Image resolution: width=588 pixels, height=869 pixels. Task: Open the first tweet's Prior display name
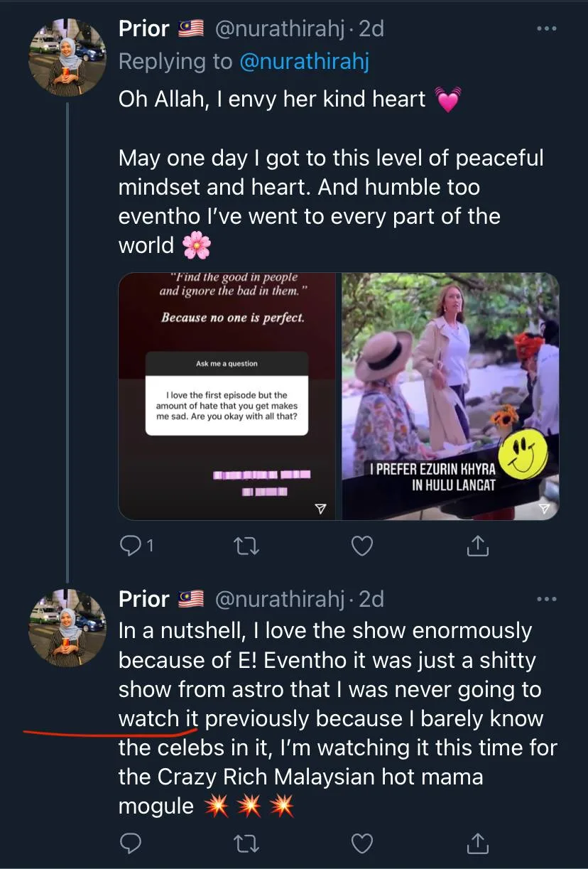(x=143, y=29)
